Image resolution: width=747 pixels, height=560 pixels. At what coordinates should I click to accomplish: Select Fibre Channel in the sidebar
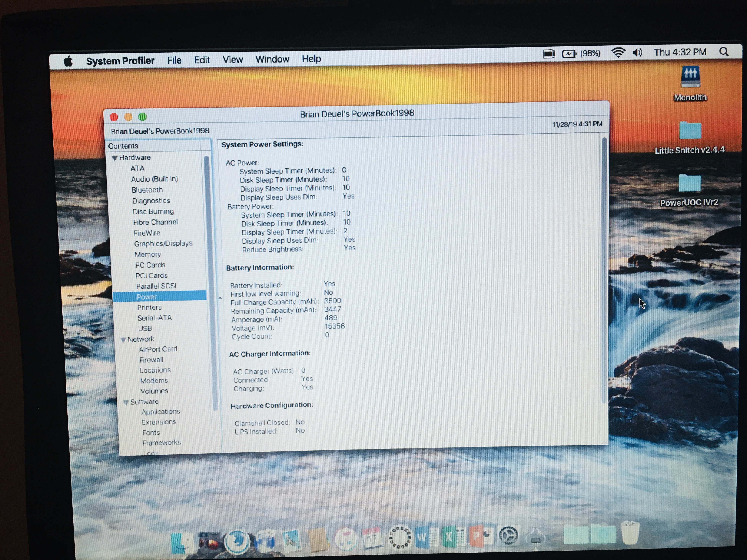(x=155, y=222)
